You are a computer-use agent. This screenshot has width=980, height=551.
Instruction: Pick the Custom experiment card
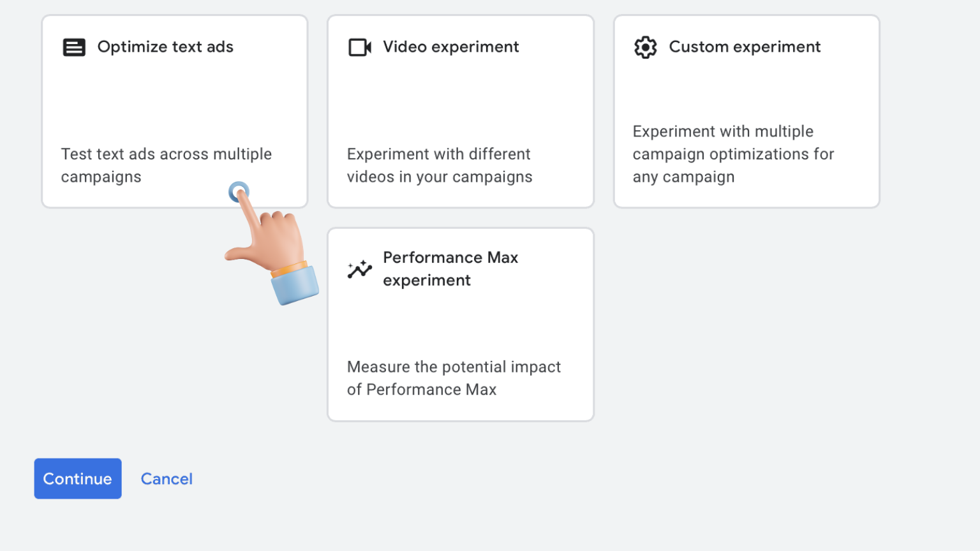point(746,112)
